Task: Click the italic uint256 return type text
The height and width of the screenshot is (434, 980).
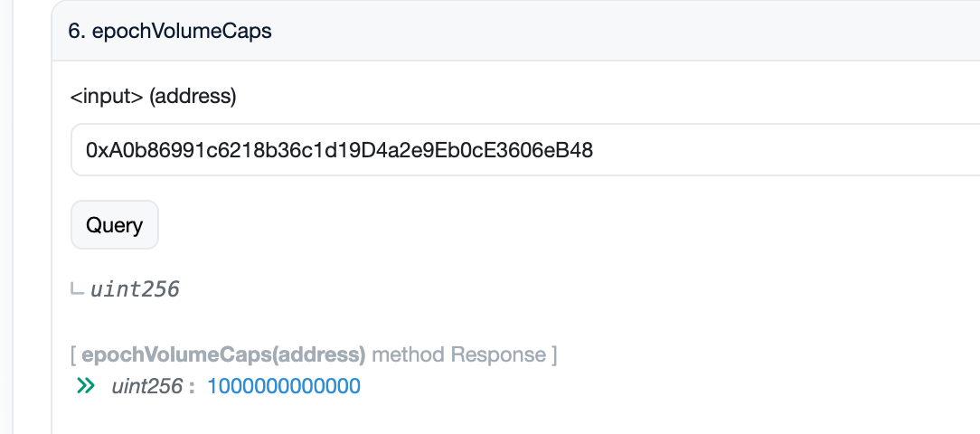Action: click(135, 289)
